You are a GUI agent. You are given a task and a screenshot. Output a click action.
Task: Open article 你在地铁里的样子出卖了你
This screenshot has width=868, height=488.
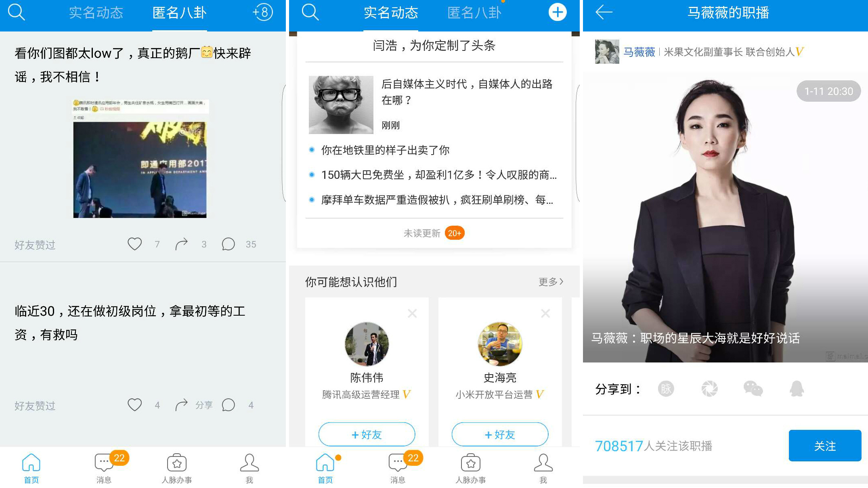coord(385,150)
